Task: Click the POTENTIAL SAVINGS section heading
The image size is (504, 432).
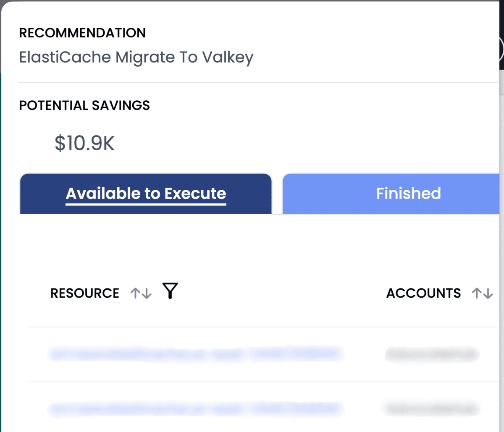Action: [x=84, y=105]
